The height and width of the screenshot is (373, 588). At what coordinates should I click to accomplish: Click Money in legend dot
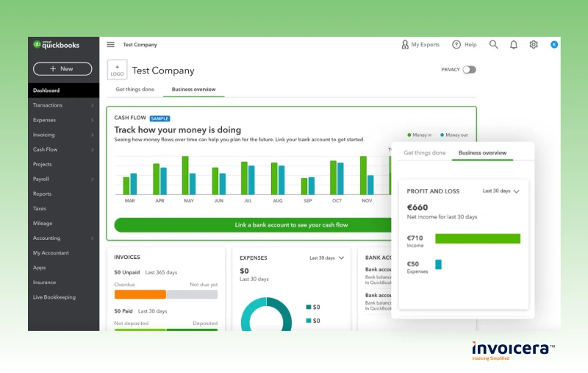pos(409,135)
